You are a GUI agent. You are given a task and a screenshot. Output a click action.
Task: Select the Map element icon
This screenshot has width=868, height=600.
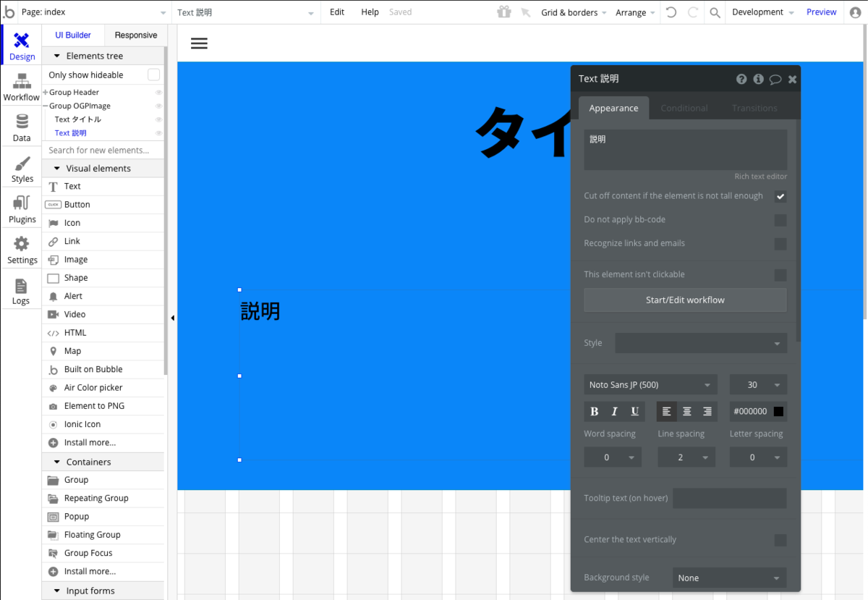[x=53, y=351]
